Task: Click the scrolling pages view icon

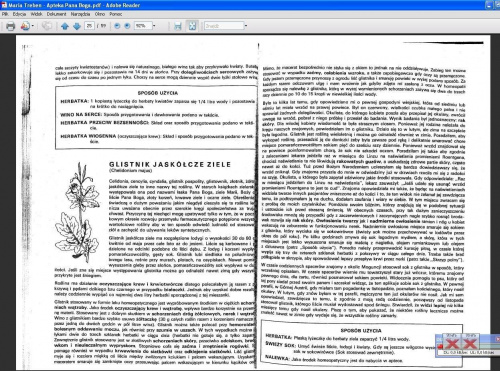Action: 178,26
